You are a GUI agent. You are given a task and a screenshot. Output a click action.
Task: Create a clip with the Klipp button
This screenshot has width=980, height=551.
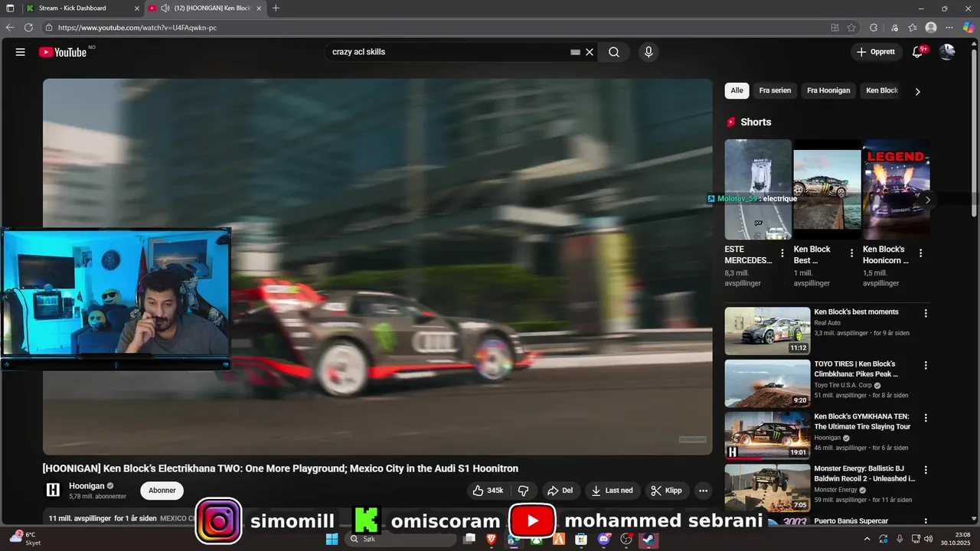click(666, 491)
